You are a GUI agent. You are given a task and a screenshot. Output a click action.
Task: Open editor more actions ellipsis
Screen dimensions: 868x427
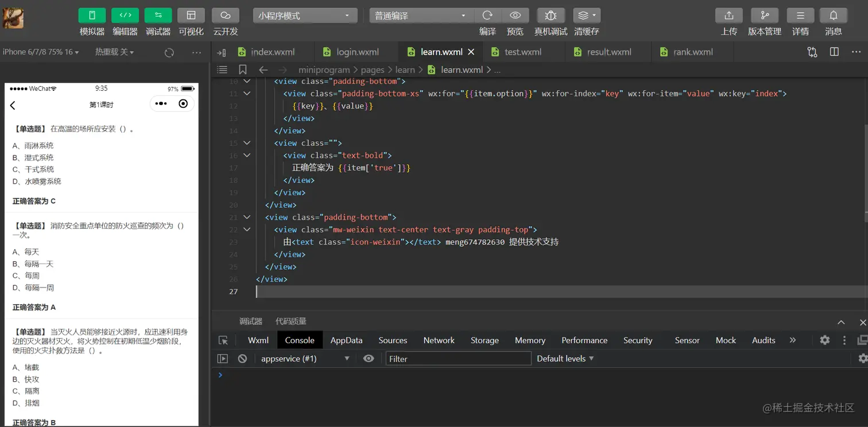[856, 52]
